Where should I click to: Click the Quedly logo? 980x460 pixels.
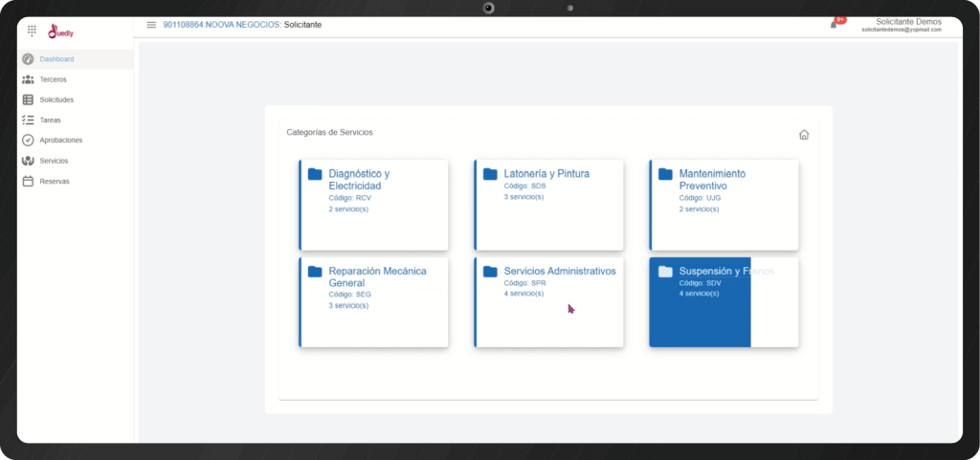coord(61,31)
